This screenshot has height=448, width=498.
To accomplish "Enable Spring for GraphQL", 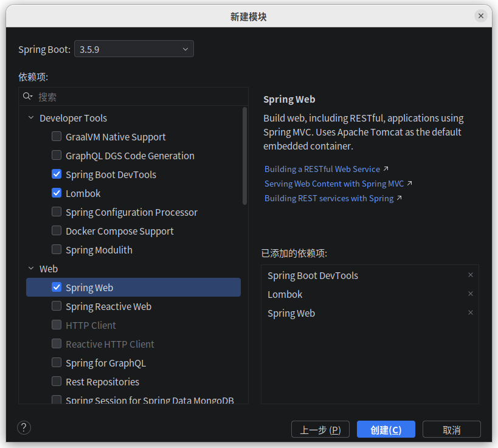I will pyautogui.click(x=57, y=362).
